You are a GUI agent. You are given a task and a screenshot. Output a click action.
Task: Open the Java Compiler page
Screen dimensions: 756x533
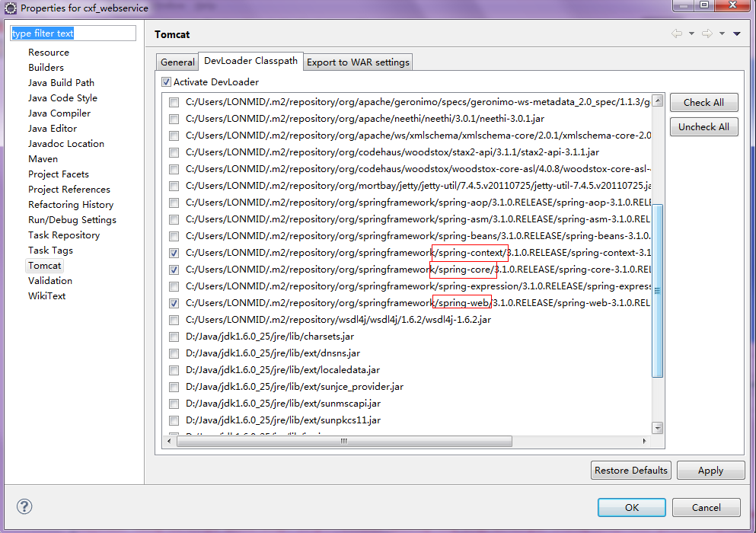tap(59, 113)
